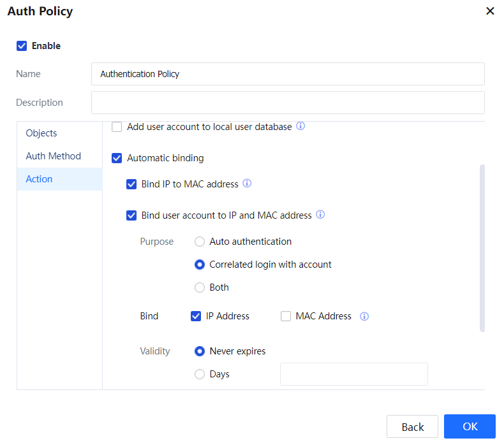Uncheck the Enable checkbox
Image resolution: width=504 pixels, height=443 pixels.
22,46
